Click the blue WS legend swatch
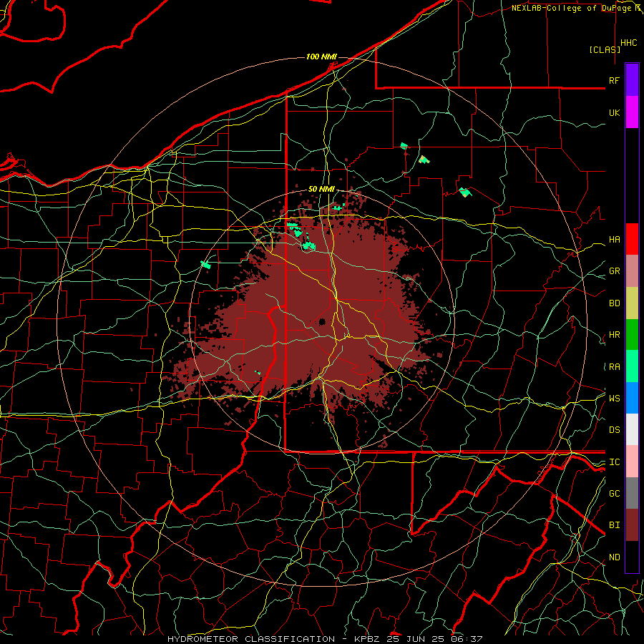Viewport: 644px width, 644px height. (x=632, y=398)
